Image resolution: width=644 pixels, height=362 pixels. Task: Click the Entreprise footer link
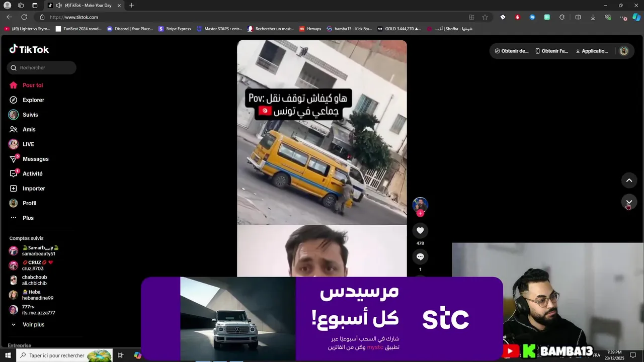coord(20,345)
